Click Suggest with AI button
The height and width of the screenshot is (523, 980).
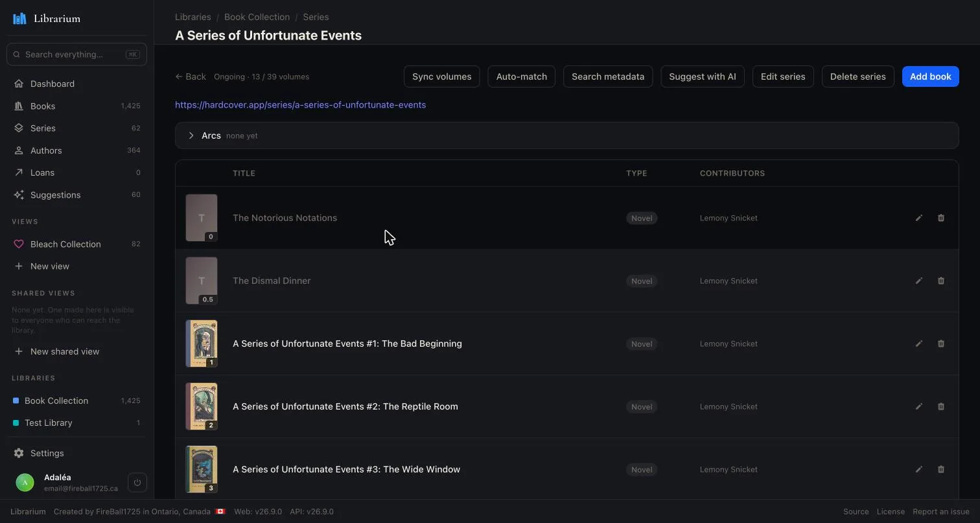pyautogui.click(x=703, y=76)
